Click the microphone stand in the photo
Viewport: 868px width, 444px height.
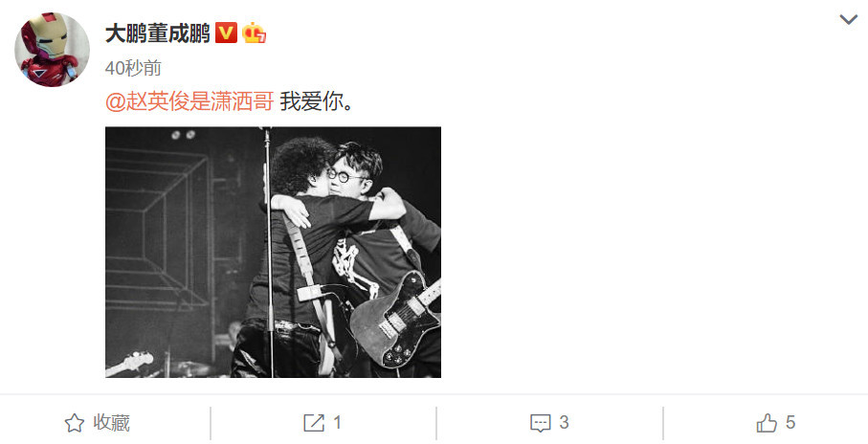pos(270,252)
